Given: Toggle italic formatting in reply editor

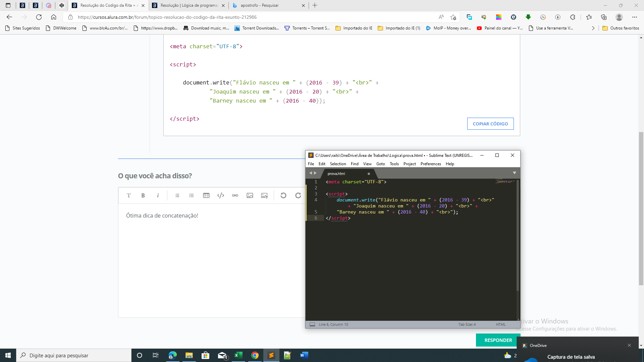Looking at the screenshot, I should pyautogui.click(x=158, y=195).
